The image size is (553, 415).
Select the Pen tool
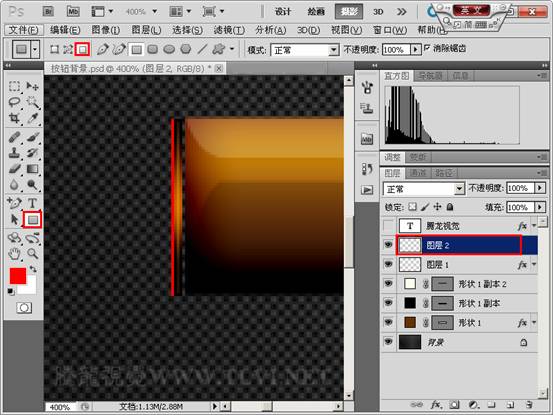(14, 203)
